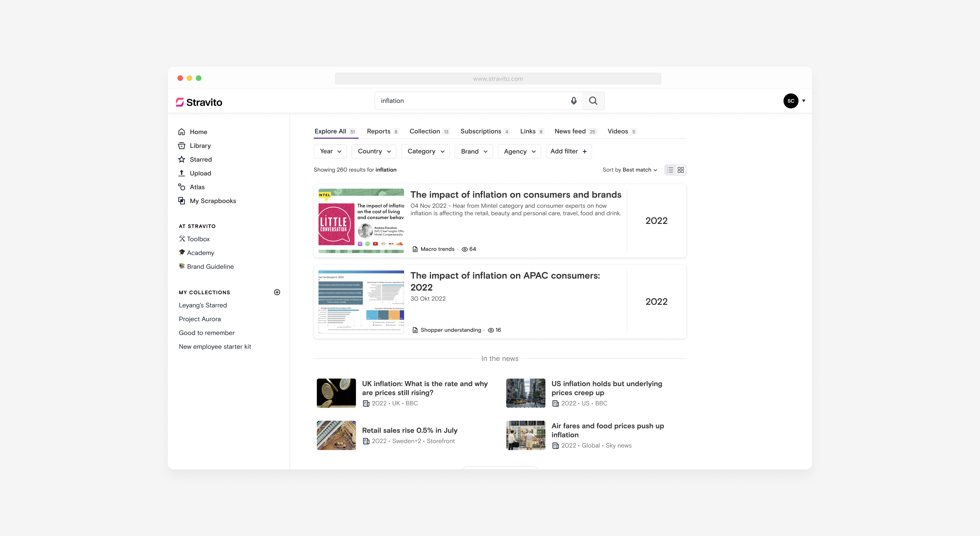Click mall thumbnail of Retail sales article
Viewport: 980px width, 536px height.
coord(336,435)
